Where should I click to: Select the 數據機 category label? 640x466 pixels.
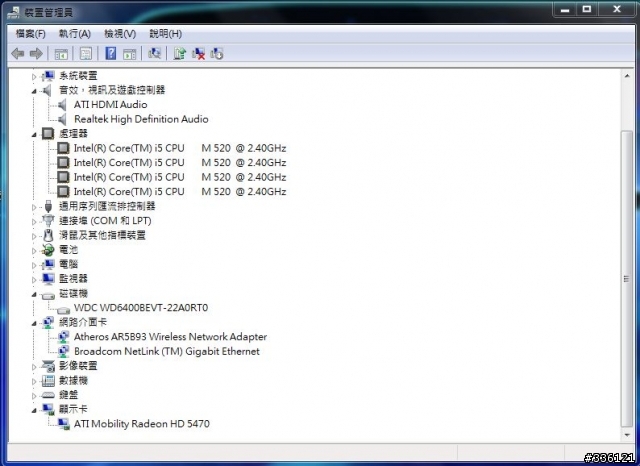coord(73,380)
